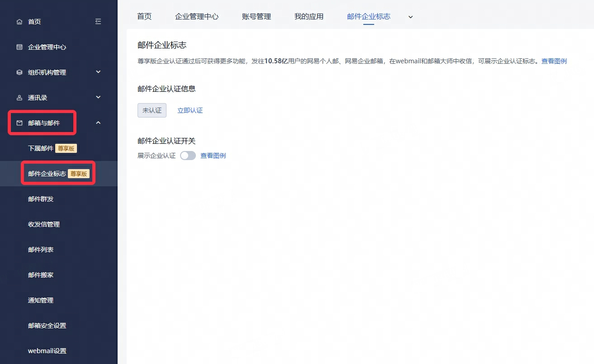
Task: Collapse sidebar with the fold icon
Action: pyautogui.click(x=98, y=22)
